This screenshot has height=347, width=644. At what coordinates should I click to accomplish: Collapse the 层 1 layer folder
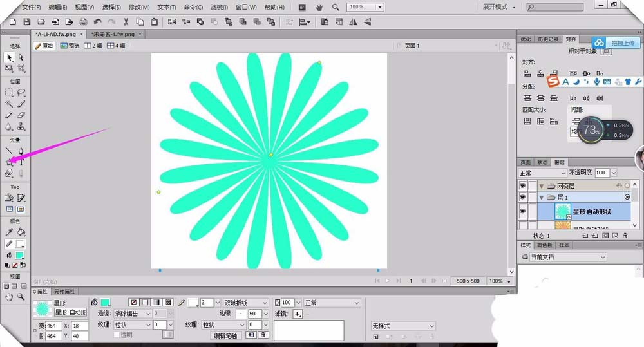542,197
